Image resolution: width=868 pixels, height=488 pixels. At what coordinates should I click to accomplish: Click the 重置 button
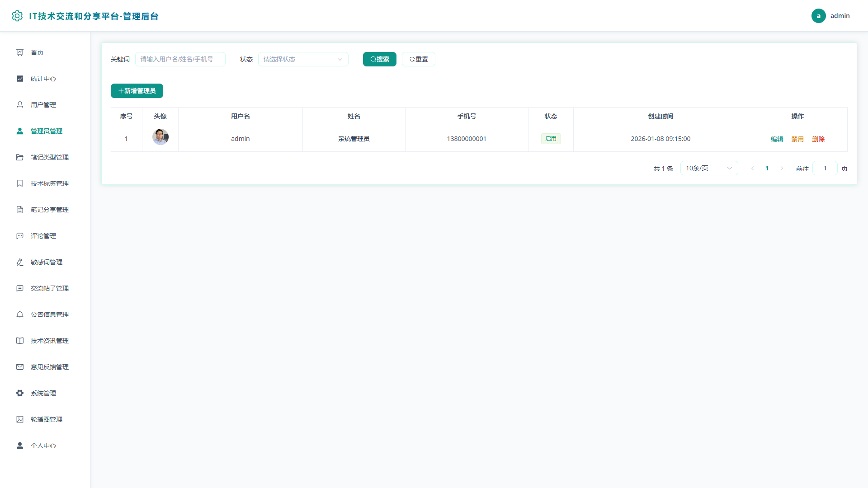tap(419, 59)
